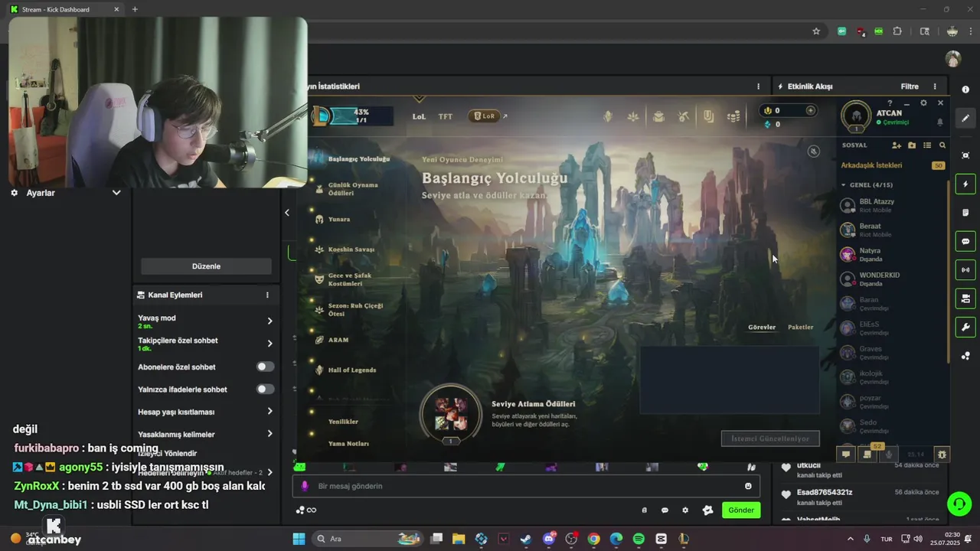Open ARAM in the side menu
Viewport: 980px width, 551px height.
pos(338,340)
